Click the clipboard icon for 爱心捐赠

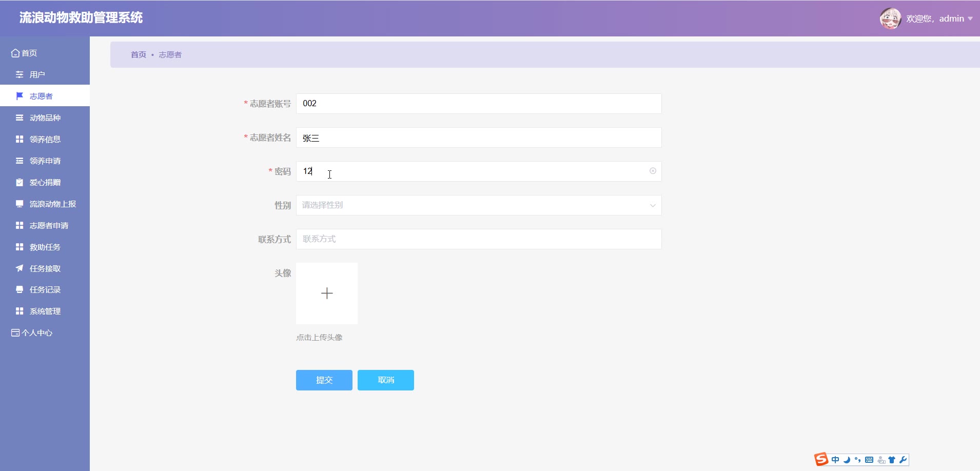coord(19,182)
